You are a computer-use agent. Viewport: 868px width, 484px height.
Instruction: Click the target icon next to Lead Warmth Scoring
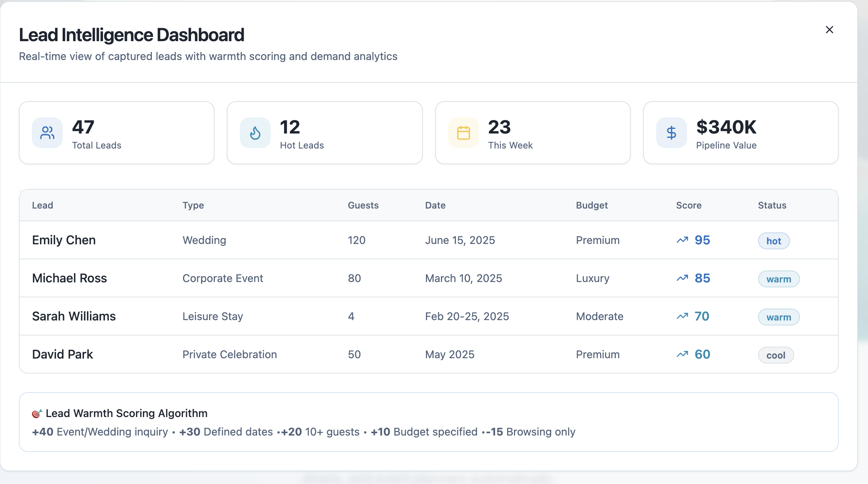(37, 413)
